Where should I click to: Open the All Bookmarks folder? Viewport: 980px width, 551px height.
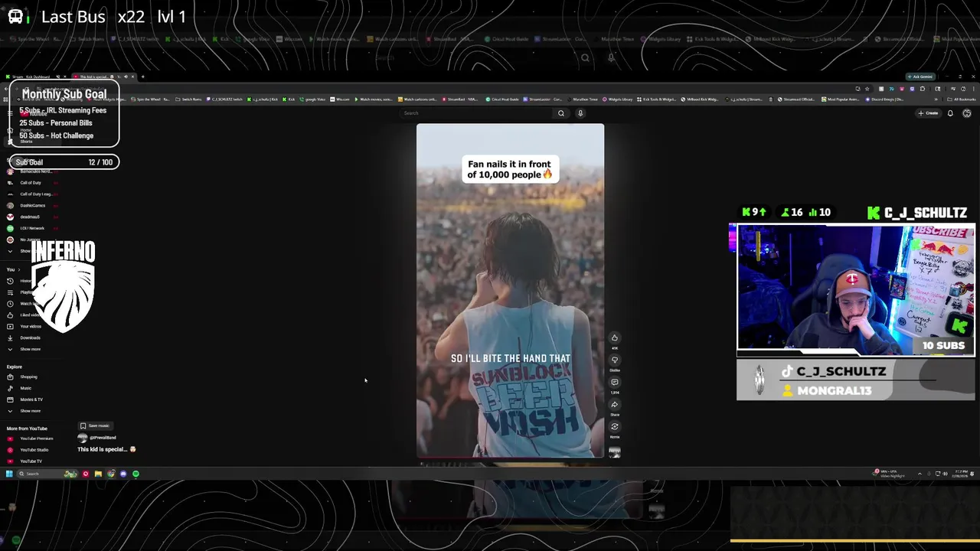[963, 99]
